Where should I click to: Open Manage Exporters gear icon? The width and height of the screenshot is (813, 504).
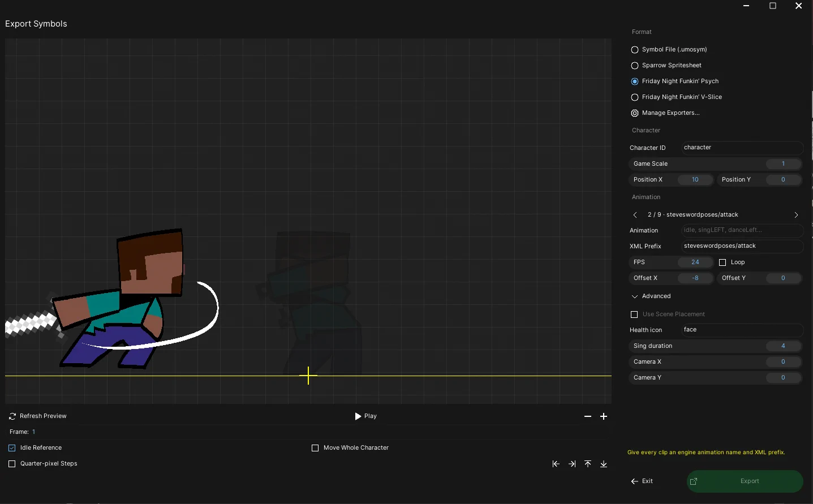pos(635,113)
